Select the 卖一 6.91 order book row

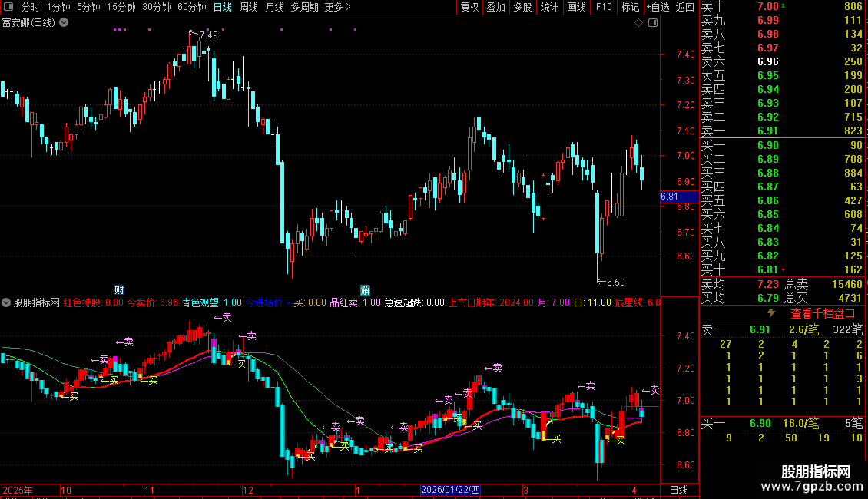(784, 131)
